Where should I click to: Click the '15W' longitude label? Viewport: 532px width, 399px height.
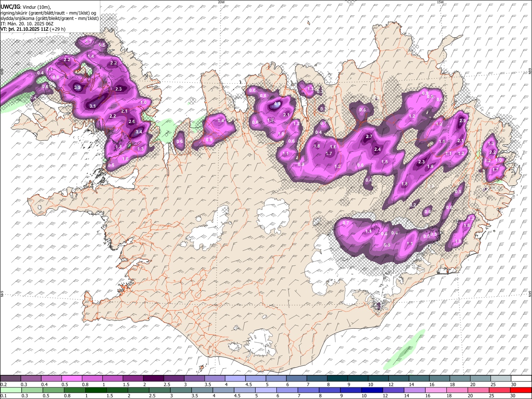(440, 2)
